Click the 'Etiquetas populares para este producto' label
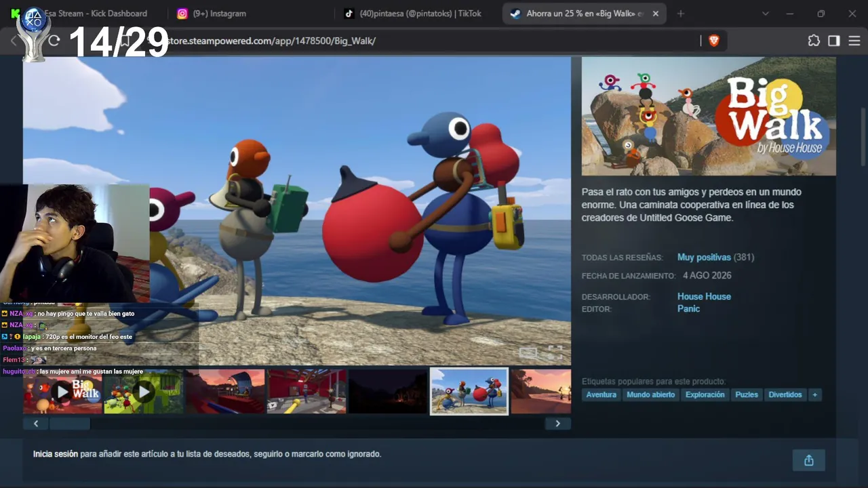Screen dimensions: 868x488 coord(653,382)
